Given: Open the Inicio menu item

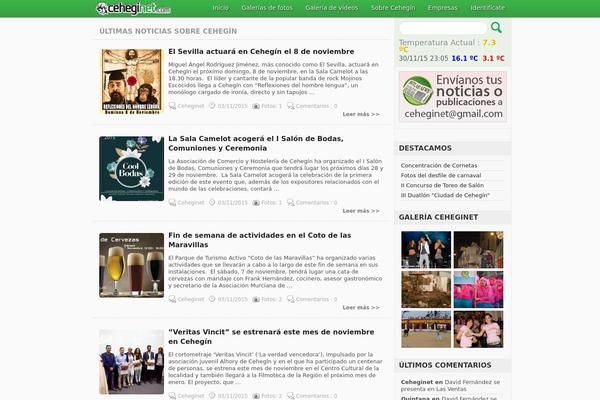Looking at the screenshot, I should pos(220,8).
